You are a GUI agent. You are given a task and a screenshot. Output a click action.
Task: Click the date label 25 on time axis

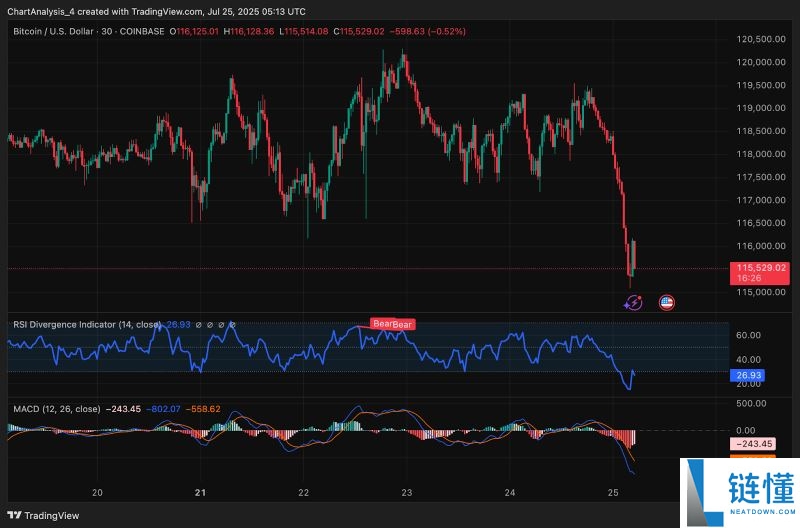[x=614, y=493]
